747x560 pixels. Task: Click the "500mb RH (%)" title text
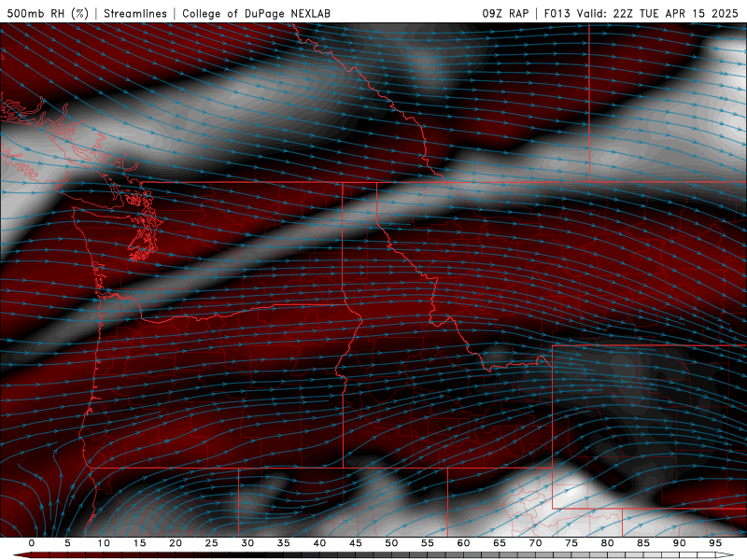[48, 13]
